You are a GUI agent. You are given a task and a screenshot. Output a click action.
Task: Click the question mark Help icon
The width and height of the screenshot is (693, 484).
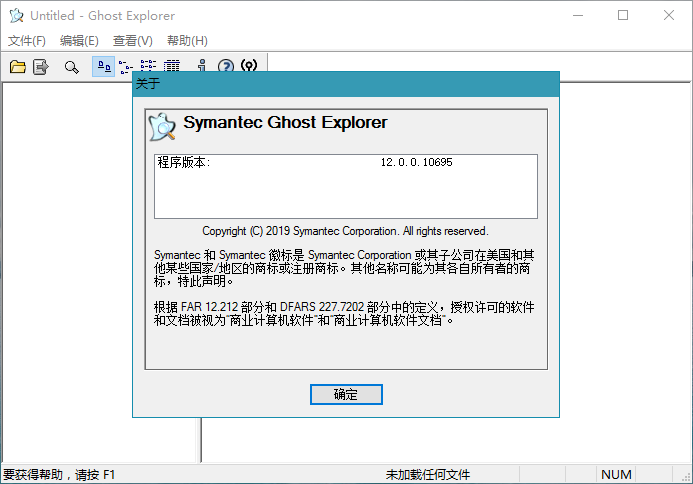226,67
